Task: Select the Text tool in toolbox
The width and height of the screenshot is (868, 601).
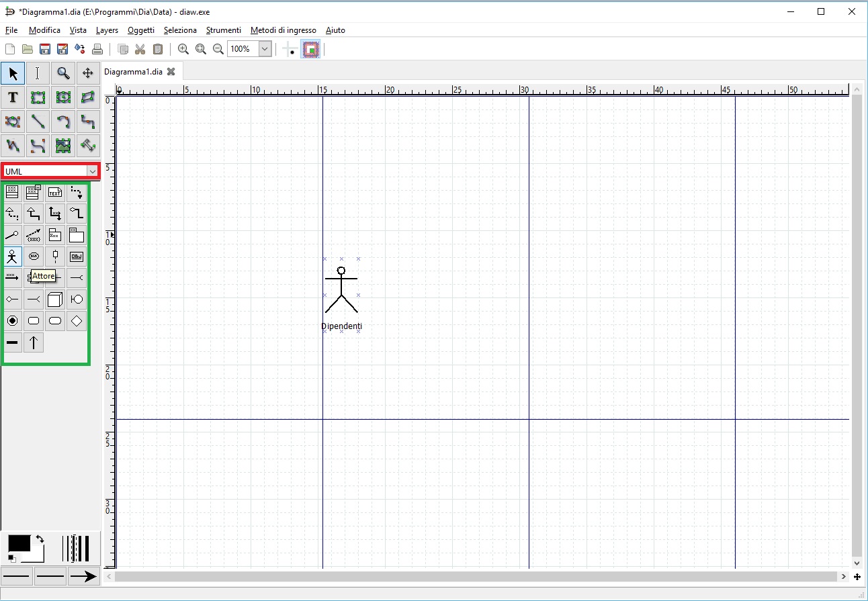Action: point(13,98)
